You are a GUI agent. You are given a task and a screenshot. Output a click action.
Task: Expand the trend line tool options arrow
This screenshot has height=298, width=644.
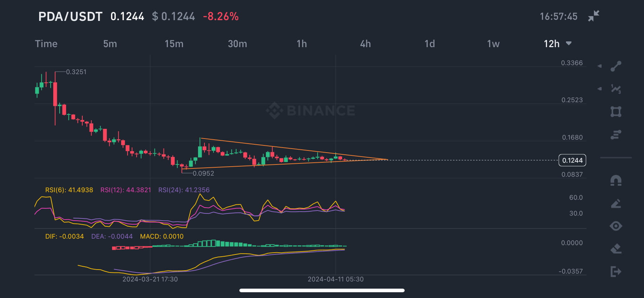pyautogui.click(x=600, y=66)
